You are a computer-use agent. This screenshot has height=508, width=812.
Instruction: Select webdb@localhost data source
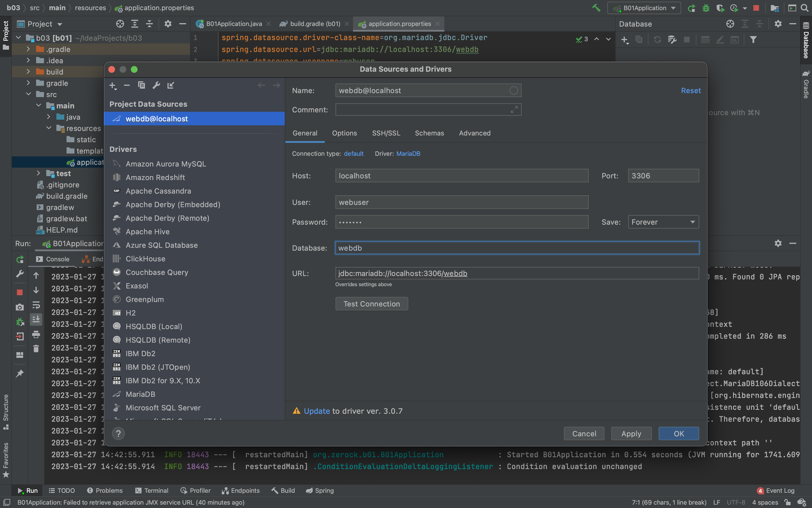(x=194, y=119)
